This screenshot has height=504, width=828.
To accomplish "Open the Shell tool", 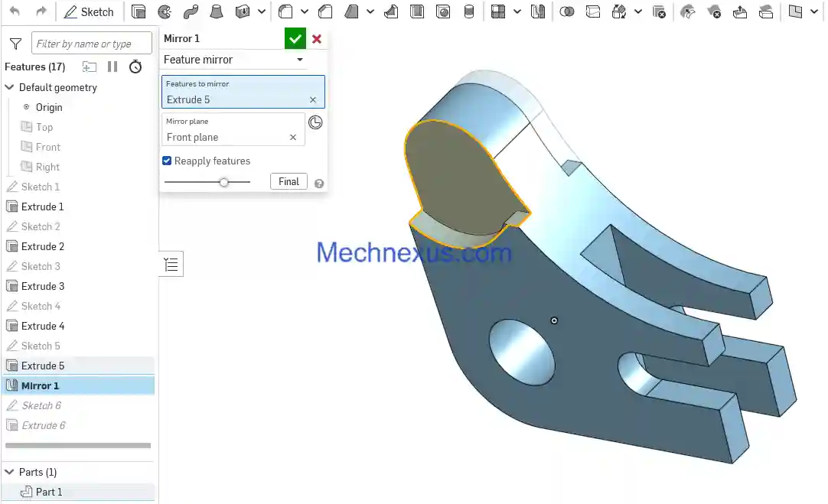I will tap(417, 11).
